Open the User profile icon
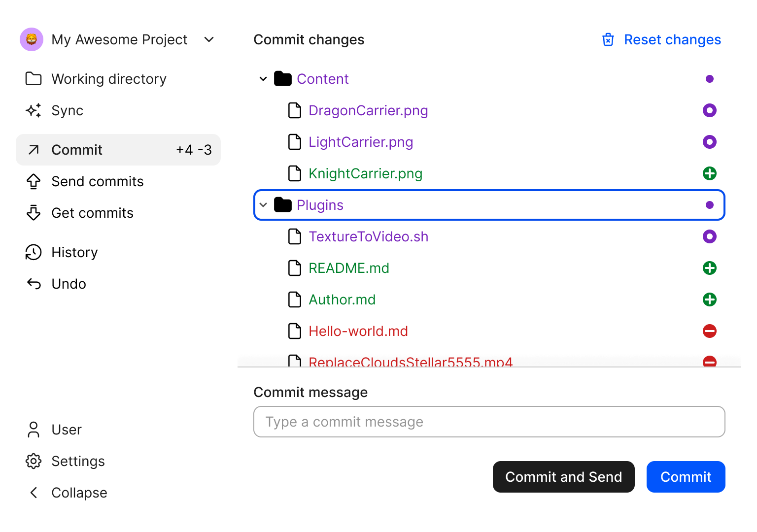757x532 pixels. click(x=34, y=430)
